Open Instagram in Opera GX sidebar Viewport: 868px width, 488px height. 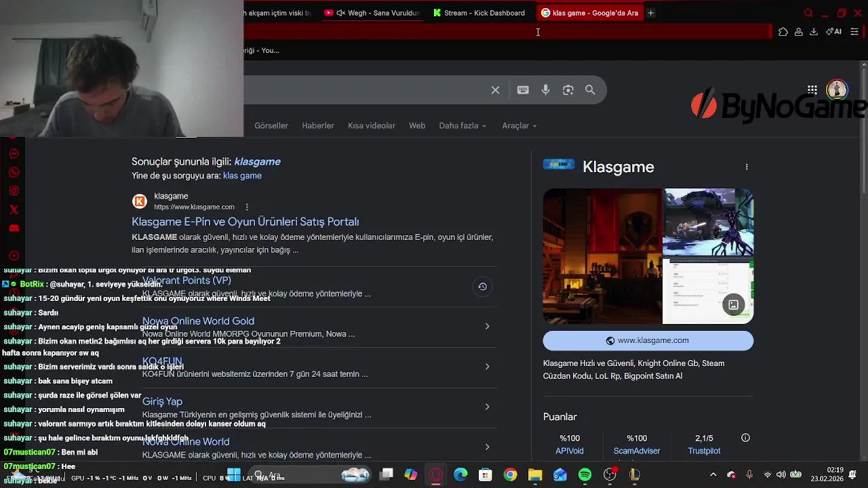[14, 191]
